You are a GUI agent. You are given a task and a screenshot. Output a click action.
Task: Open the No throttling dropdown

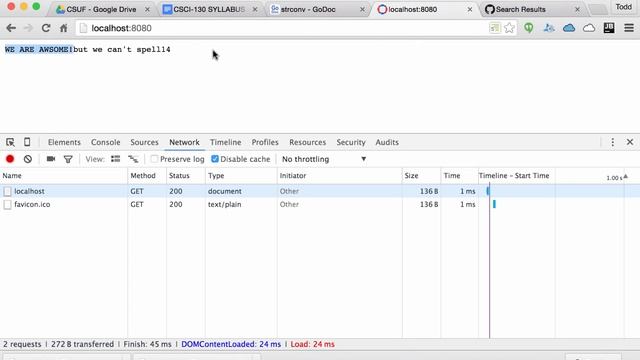[324, 159]
